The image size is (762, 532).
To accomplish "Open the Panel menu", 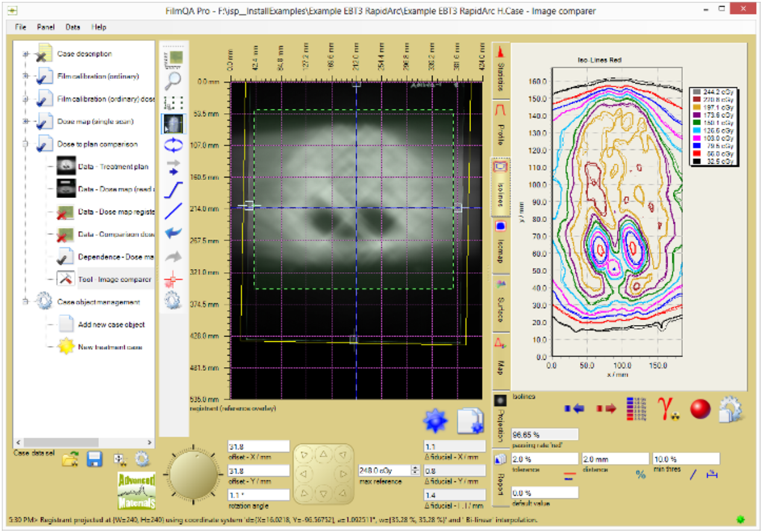I will [x=46, y=27].
